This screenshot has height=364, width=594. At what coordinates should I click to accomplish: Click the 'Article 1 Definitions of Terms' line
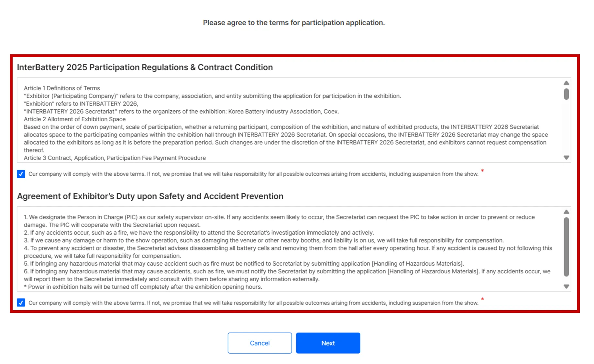pos(62,88)
